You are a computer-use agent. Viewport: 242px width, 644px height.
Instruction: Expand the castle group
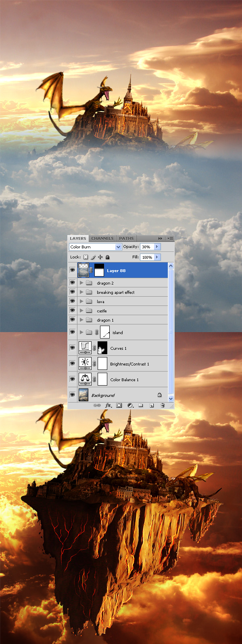(81, 311)
